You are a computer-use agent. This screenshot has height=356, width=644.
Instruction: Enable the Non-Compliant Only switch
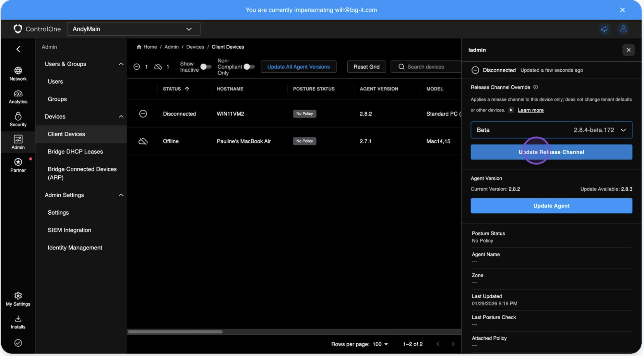pyautogui.click(x=249, y=67)
